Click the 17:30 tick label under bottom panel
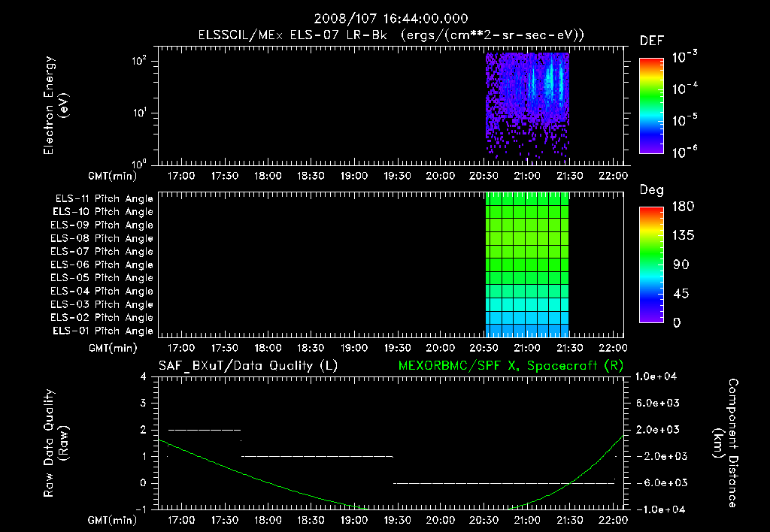The width and height of the screenshot is (770, 532). [224, 520]
